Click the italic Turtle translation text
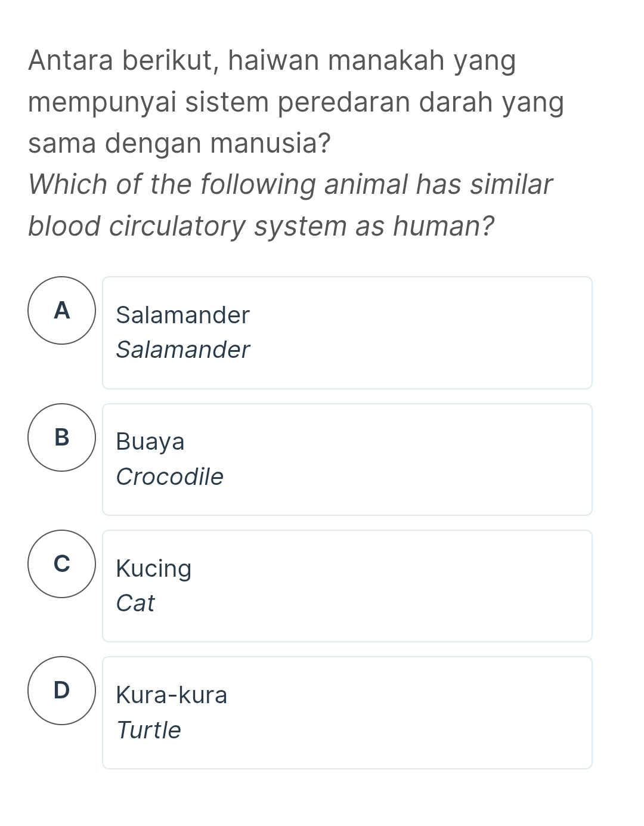The width and height of the screenshot is (644, 826). tap(149, 730)
